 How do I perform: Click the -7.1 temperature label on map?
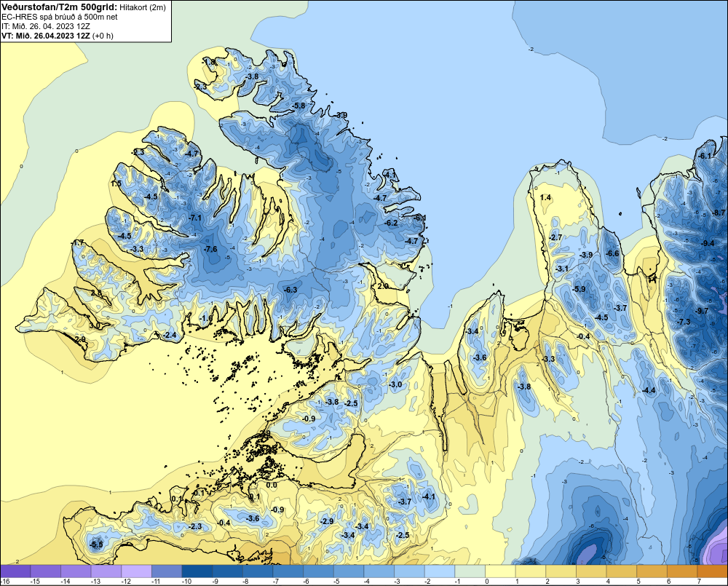tap(195, 218)
